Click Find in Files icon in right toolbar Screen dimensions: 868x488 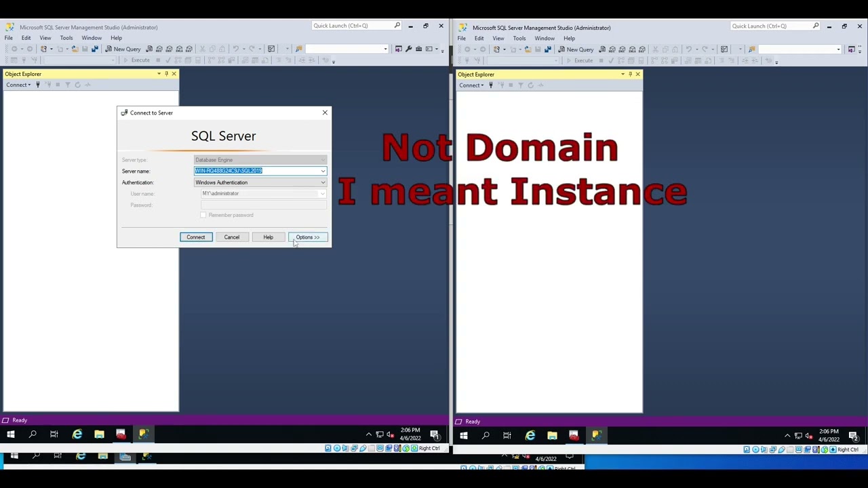pos(751,49)
